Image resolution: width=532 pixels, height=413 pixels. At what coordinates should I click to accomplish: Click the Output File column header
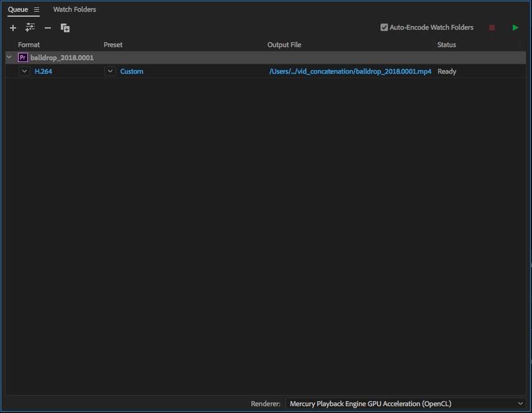point(284,45)
